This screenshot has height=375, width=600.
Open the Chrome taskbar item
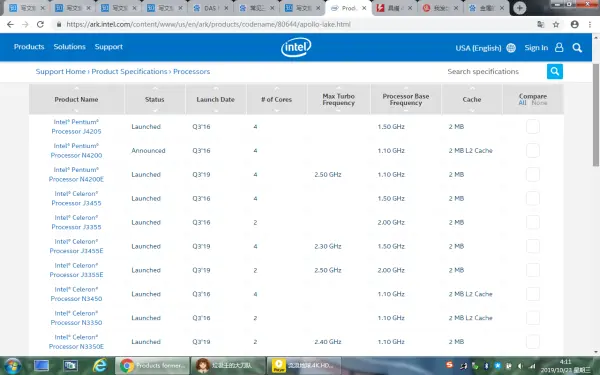(x=152, y=366)
